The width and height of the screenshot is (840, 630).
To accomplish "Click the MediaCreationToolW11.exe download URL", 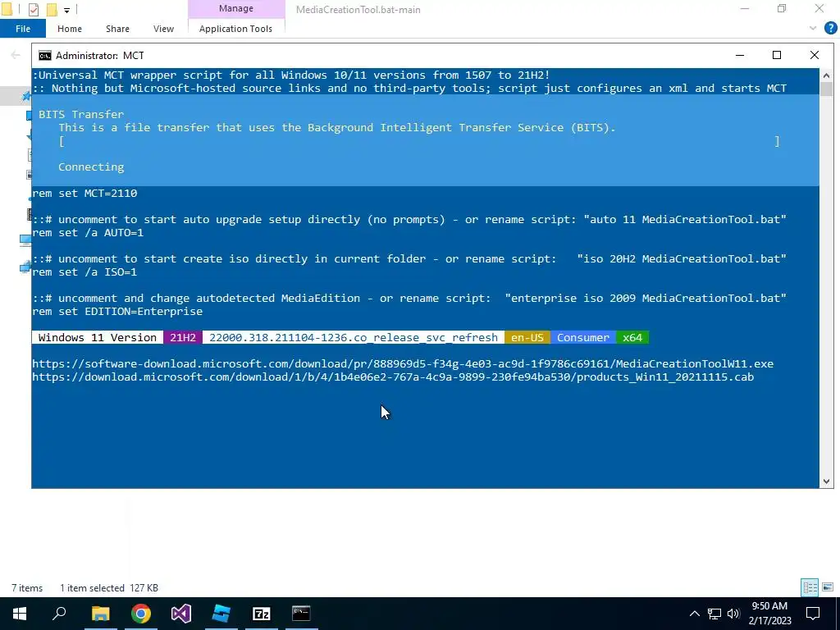I will click(x=402, y=363).
